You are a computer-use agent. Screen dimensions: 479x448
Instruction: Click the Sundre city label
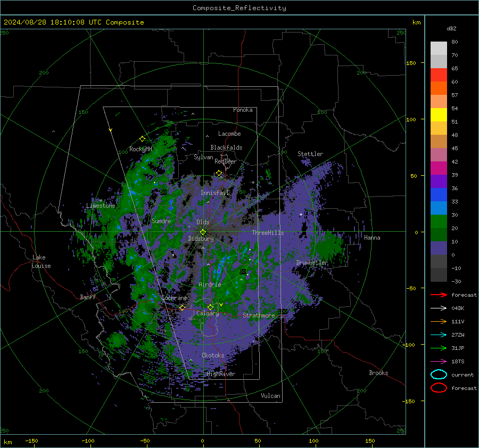pos(162,221)
